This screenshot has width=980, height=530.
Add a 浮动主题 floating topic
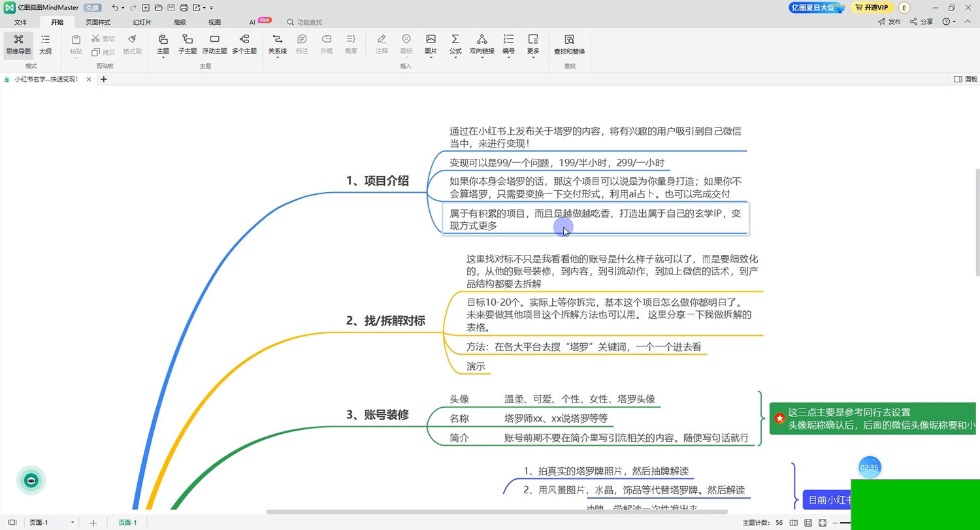[214, 44]
